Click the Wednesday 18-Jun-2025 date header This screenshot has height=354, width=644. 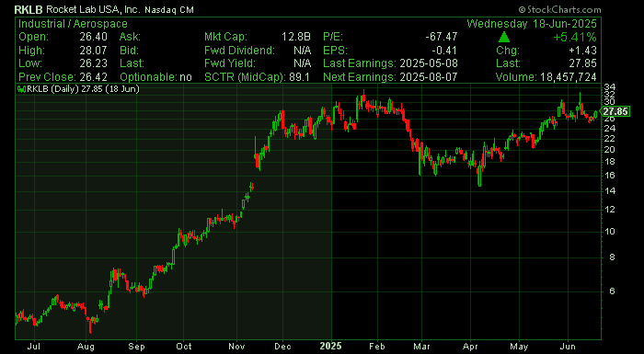(x=532, y=24)
